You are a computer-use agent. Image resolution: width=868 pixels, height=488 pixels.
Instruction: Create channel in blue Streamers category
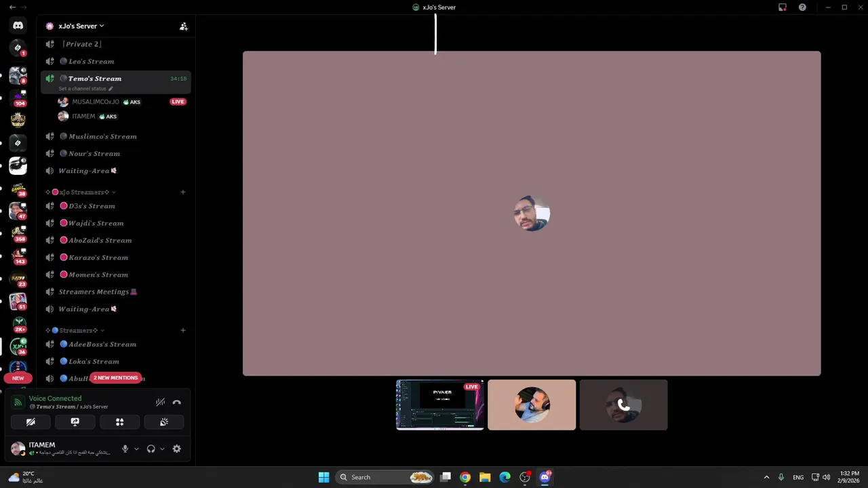click(x=183, y=331)
